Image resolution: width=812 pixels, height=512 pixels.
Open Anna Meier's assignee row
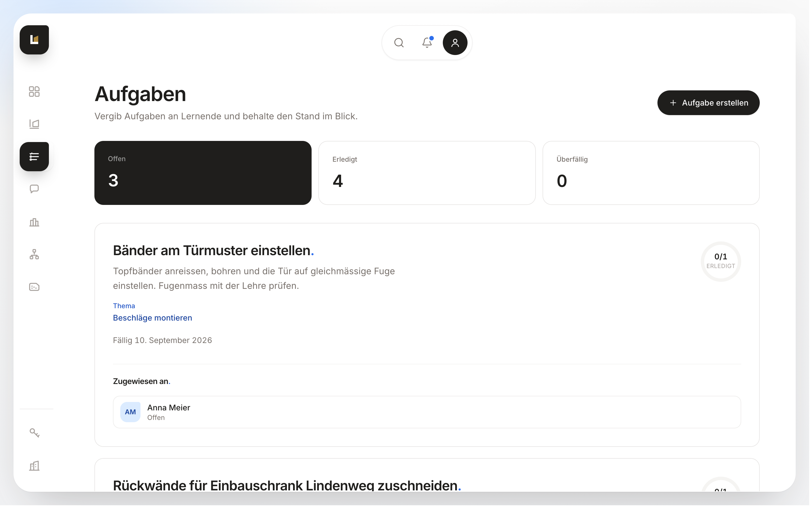pos(427,412)
